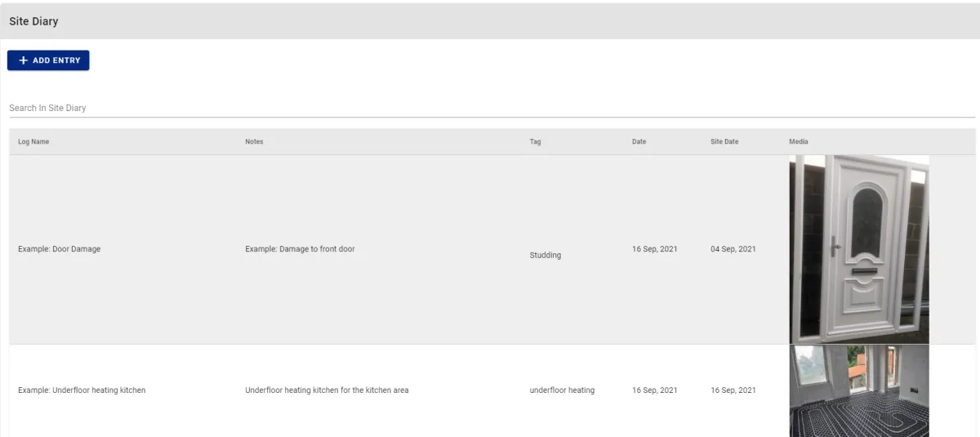Click the note 'Example: Damage to front door'

[300, 249]
